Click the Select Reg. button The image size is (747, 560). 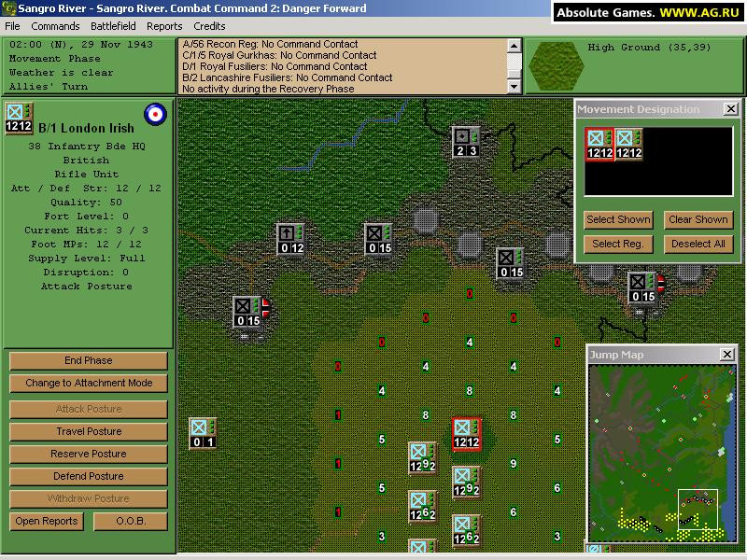click(x=618, y=244)
